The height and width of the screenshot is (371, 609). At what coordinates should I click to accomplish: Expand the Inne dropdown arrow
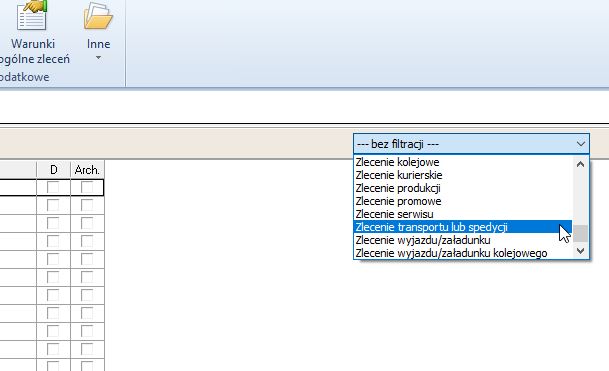click(98, 58)
